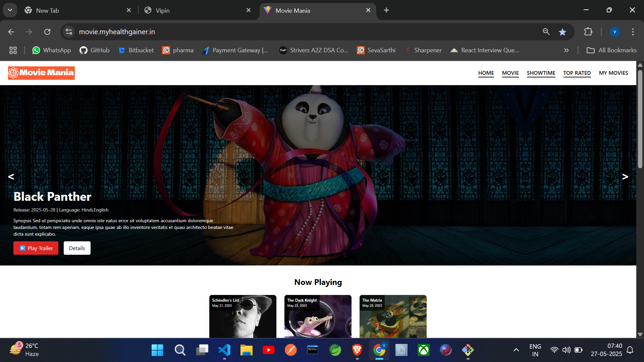Expand the hidden bookmarks chevron
This screenshot has width=644, height=362.
tap(567, 50)
